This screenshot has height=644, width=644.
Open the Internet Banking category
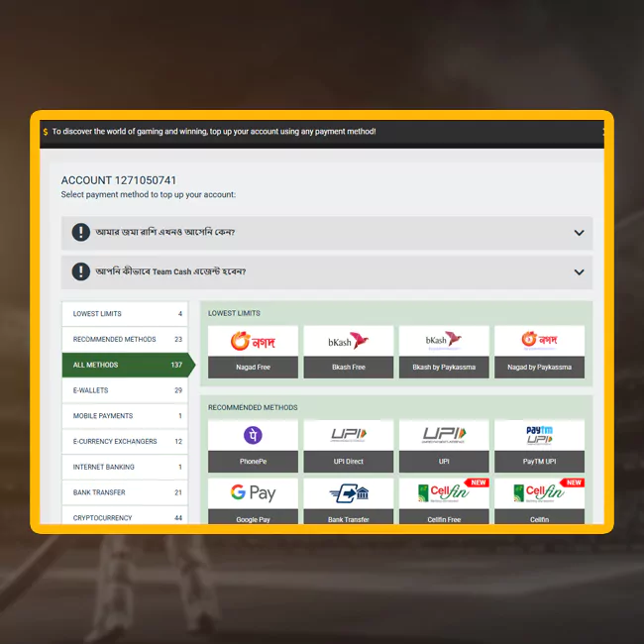pos(125,467)
